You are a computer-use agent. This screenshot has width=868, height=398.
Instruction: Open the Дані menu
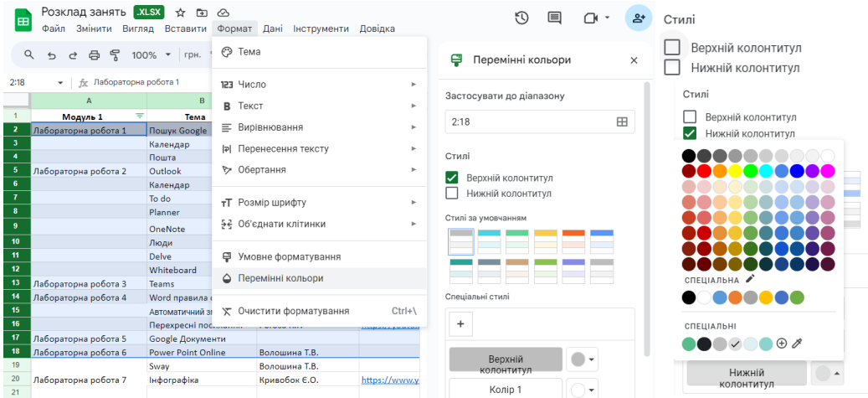coord(272,28)
